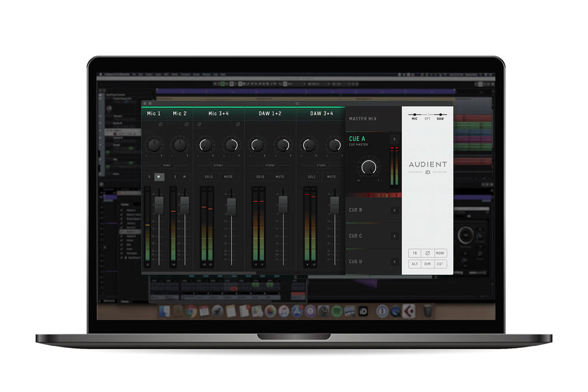588x392 pixels.
Task: Solo the Mic 2 channel
Action: [175, 177]
